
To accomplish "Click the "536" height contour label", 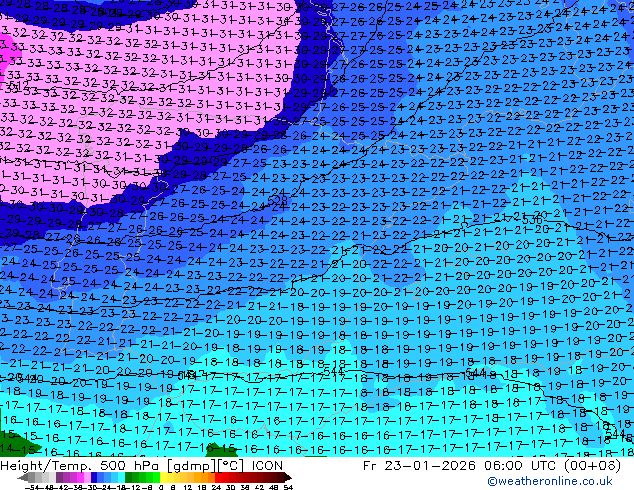I will pos(532,220).
